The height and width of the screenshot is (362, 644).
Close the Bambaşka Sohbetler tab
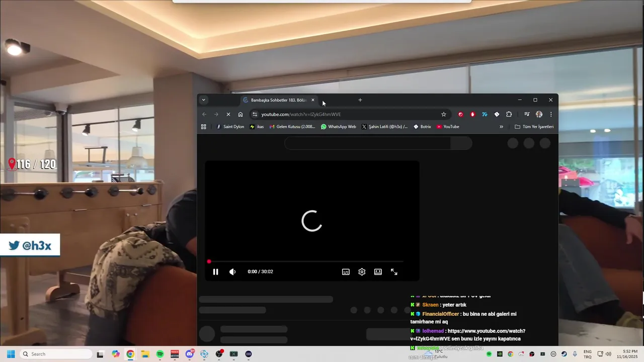coord(313,100)
